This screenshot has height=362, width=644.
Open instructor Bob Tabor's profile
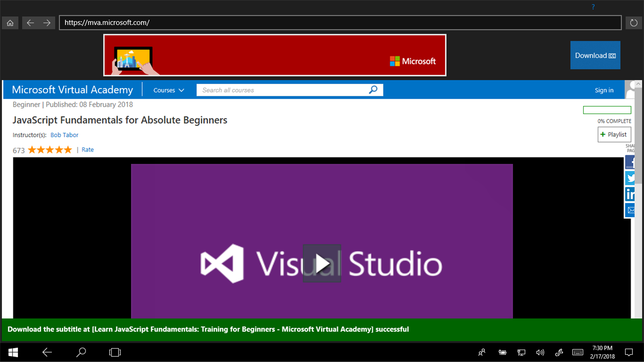click(x=64, y=135)
